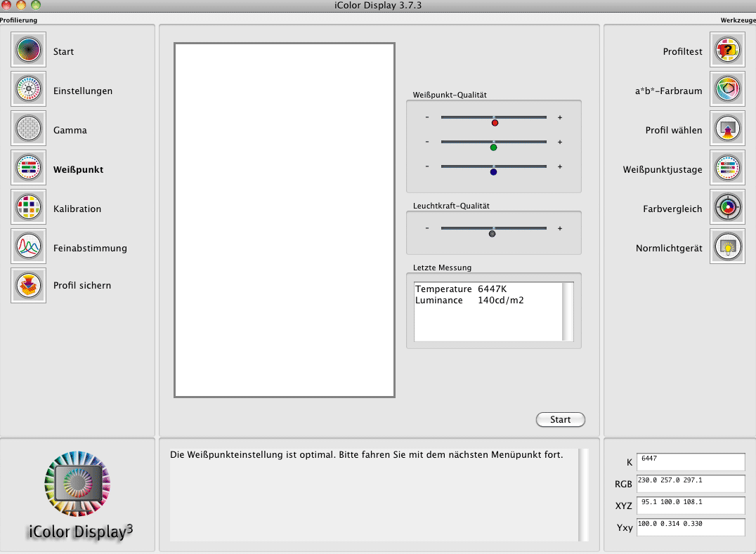This screenshot has width=756, height=554.
Task: Open the Farbvergleich tool icon
Action: 727,207
